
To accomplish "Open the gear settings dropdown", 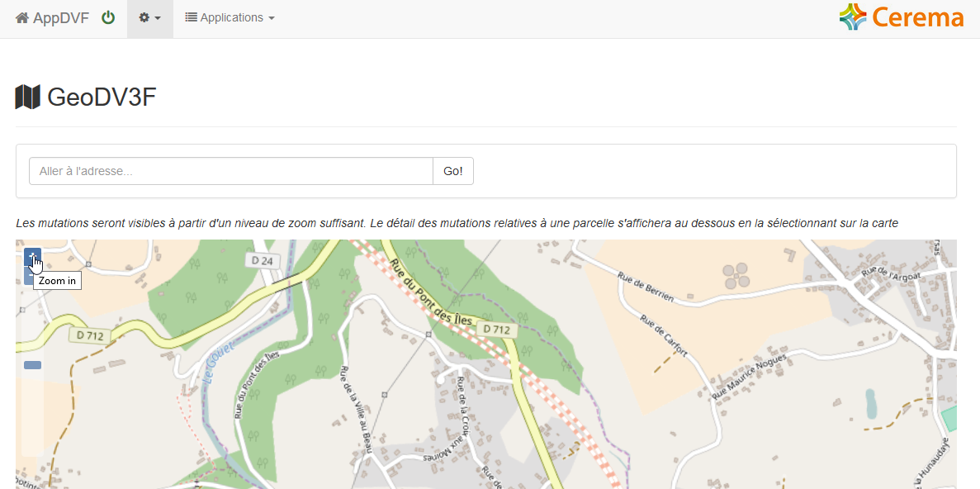I will [x=150, y=18].
